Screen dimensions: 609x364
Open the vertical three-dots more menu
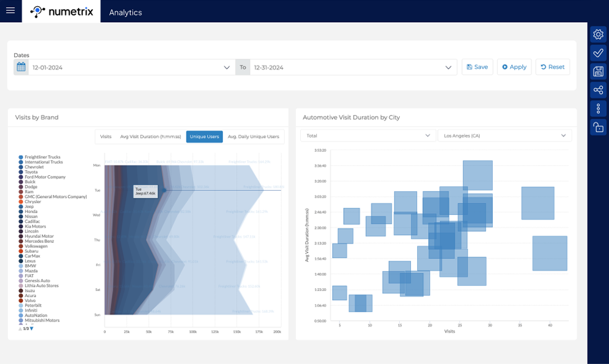tap(598, 109)
